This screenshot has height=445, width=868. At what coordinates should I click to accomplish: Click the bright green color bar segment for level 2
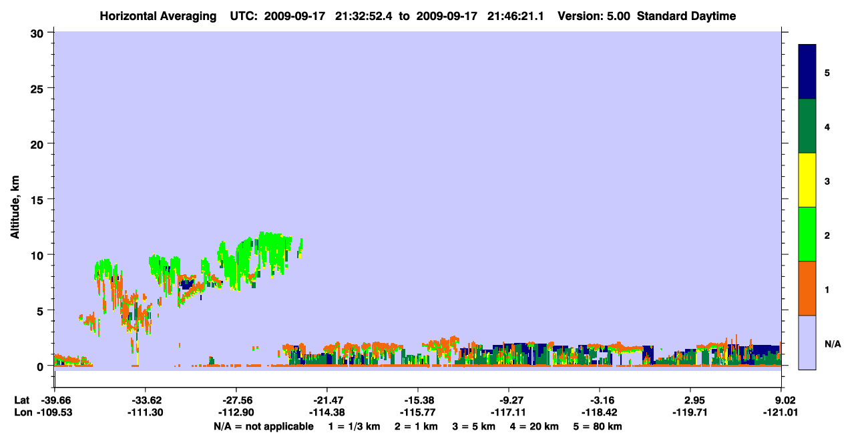[807, 234]
